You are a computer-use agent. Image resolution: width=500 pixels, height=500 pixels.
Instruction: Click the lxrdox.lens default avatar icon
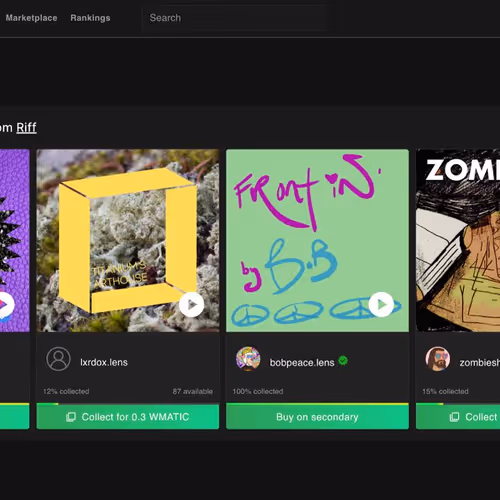(58, 359)
